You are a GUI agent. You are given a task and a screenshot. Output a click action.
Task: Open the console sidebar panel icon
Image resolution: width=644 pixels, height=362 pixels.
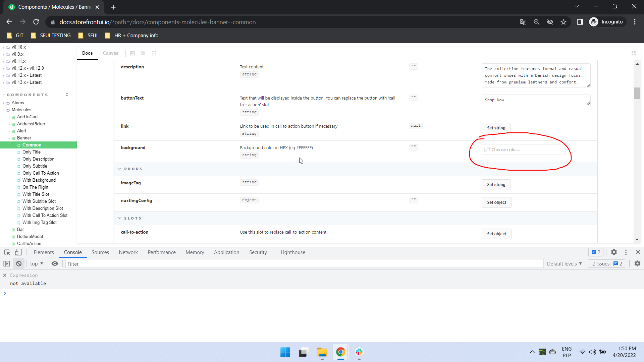[x=7, y=264]
